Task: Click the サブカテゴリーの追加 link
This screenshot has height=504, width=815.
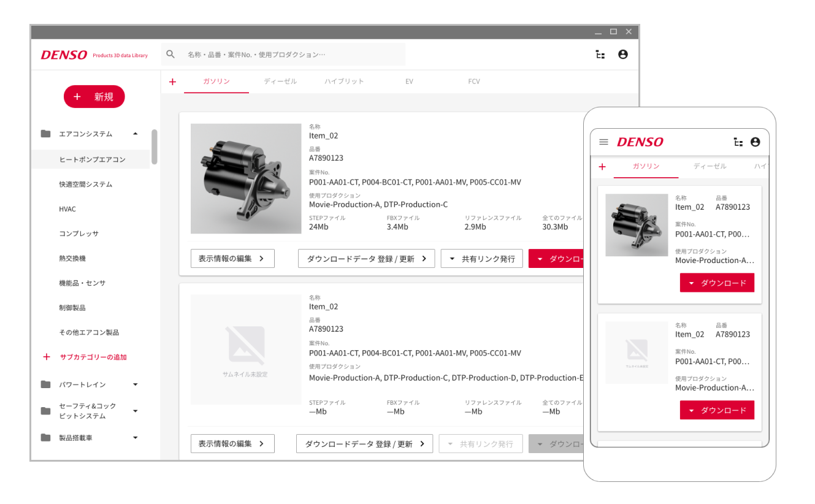Action: pos(93,357)
